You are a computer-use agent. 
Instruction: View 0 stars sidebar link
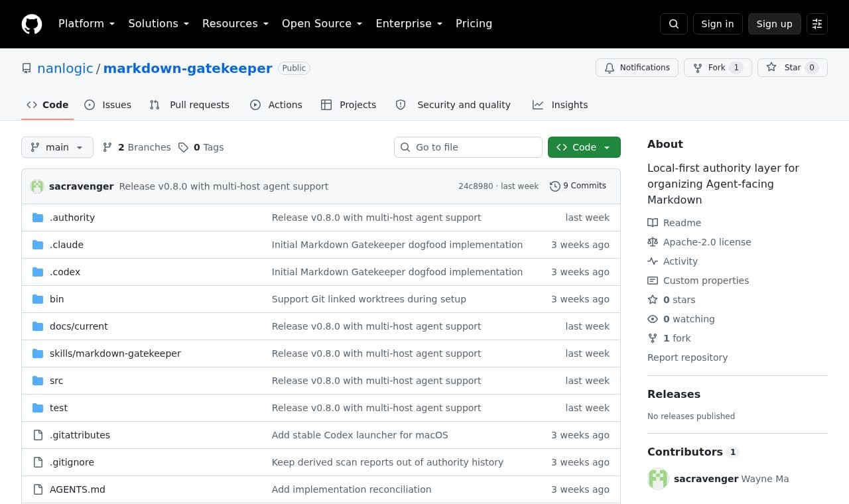[671, 300]
